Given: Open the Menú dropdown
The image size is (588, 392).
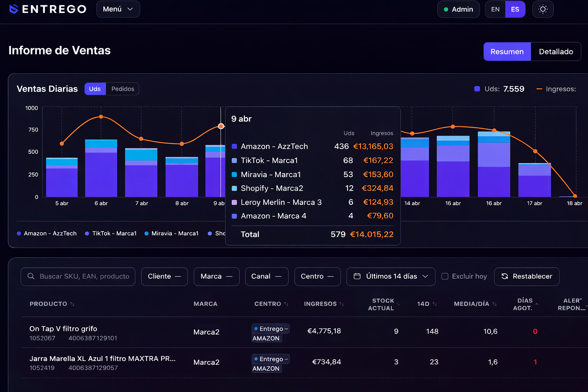Looking at the screenshot, I should pyautogui.click(x=118, y=9).
